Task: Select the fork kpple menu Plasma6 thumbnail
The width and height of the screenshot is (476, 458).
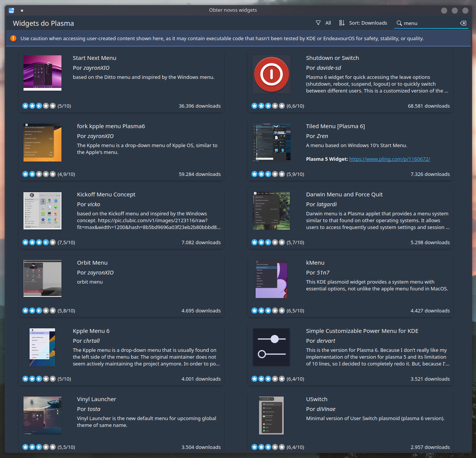Action: tap(42, 143)
